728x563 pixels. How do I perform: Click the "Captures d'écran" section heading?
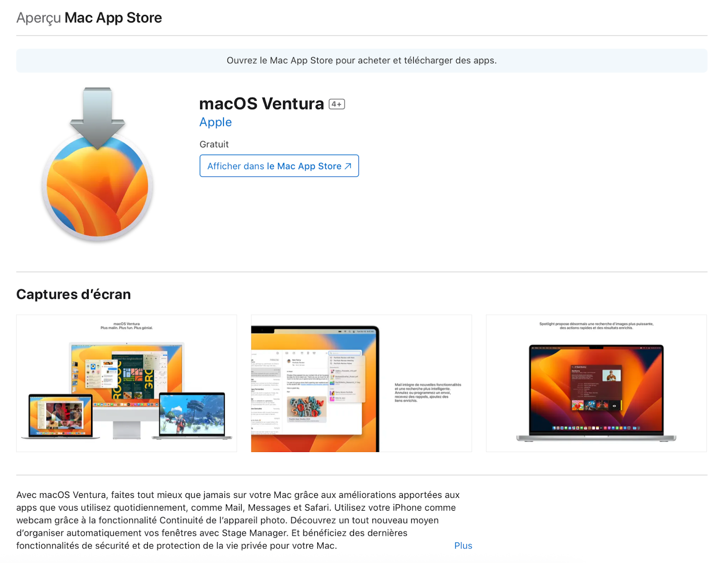73,294
